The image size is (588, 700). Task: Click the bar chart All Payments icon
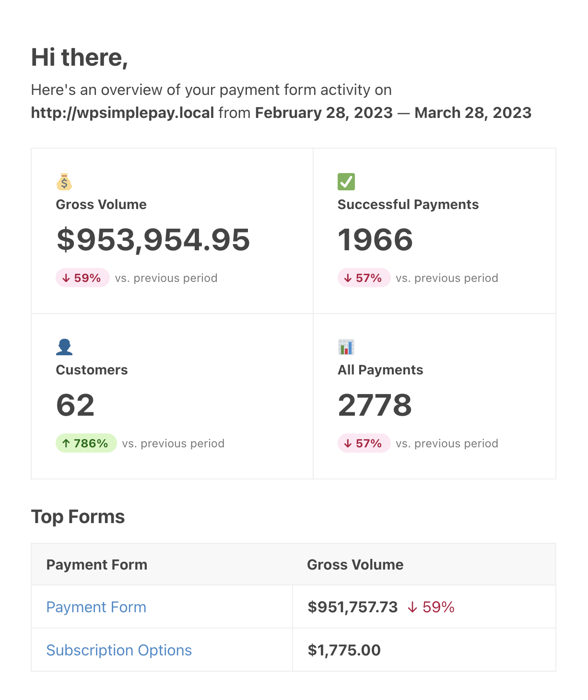346,347
